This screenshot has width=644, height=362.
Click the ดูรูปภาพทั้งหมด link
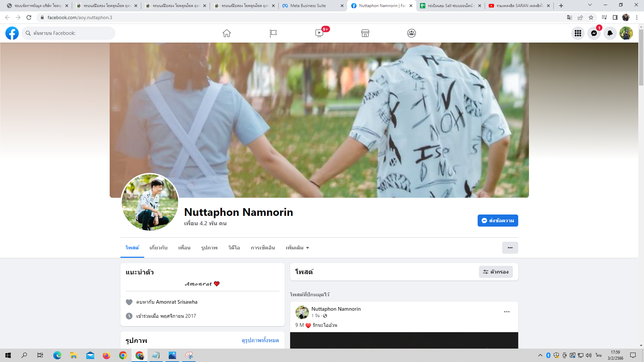tap(260, 340)
